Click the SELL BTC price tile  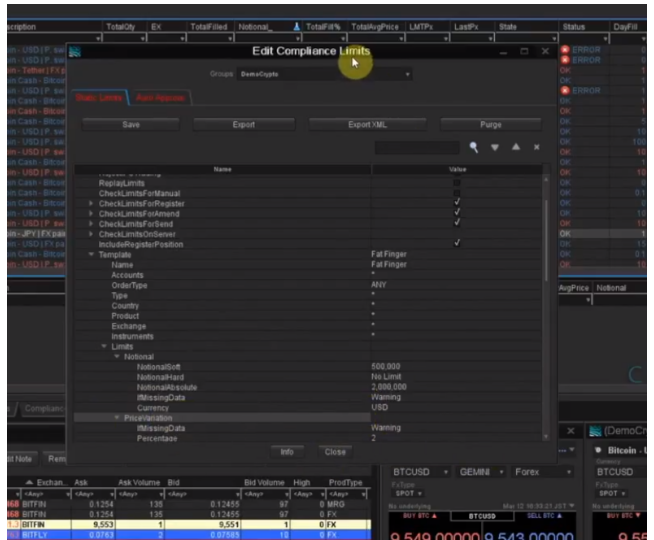click(529, 527)
